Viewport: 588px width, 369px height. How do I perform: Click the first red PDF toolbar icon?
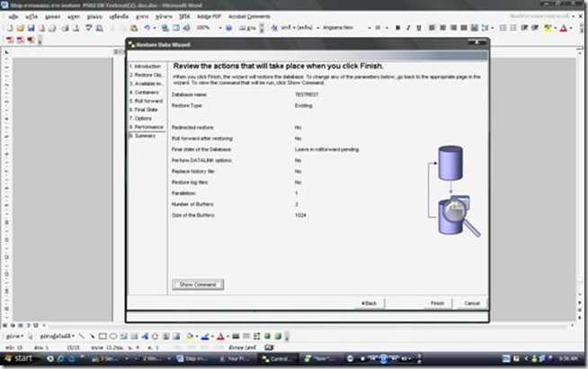10,40
